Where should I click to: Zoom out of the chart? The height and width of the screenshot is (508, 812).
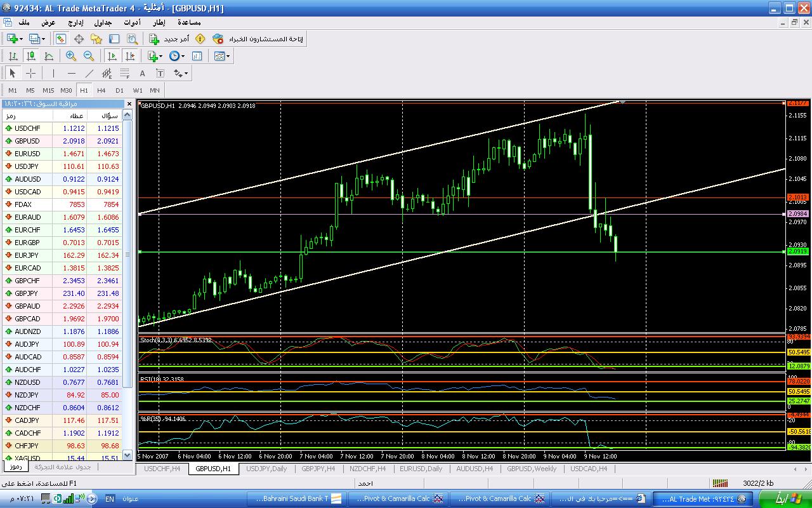pos(89,56)
